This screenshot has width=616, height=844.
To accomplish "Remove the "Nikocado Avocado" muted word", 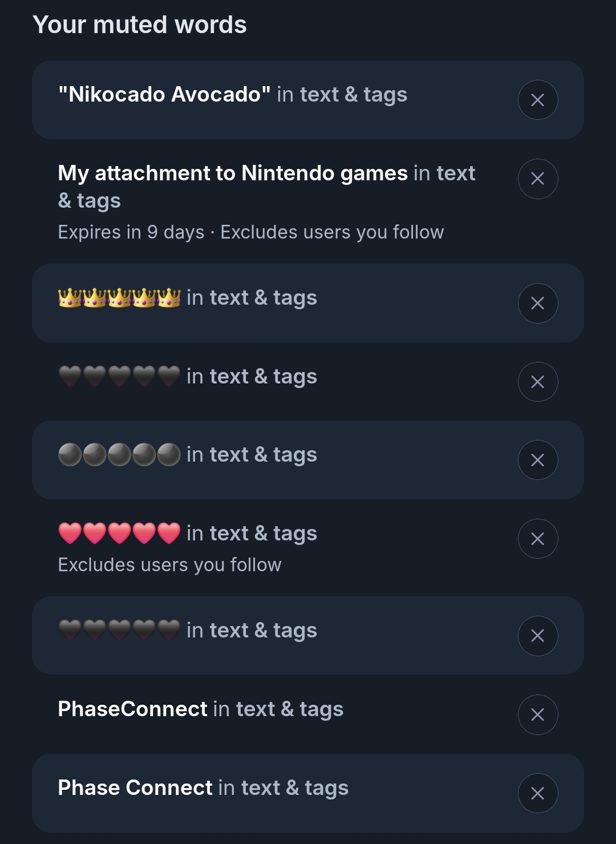I will click(x=537, y=100).
